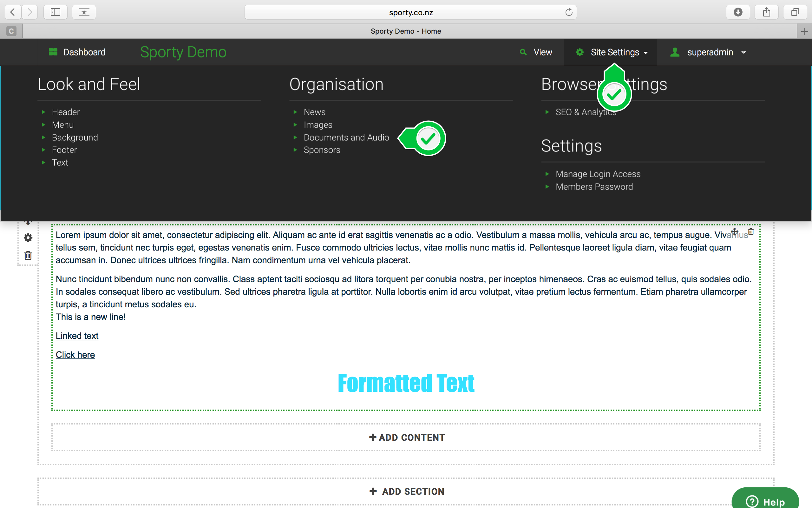Click the pinned tab 'C' icon
The width and height of the screenshot is (812, 508).
(11, 31)
